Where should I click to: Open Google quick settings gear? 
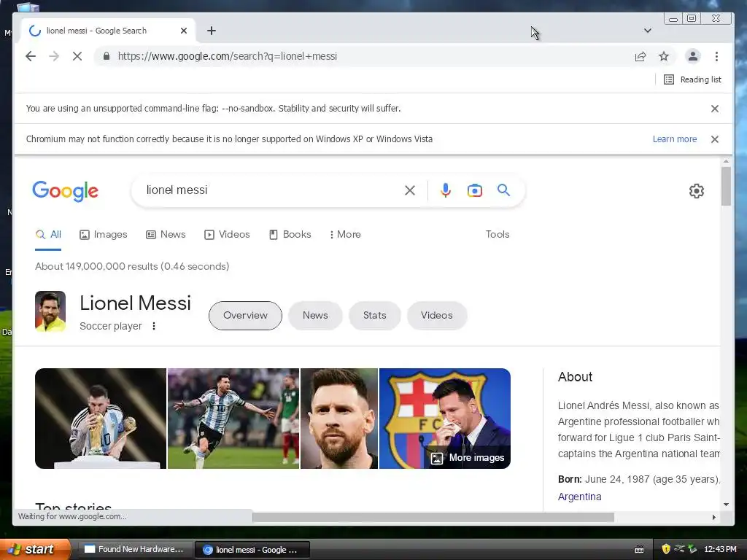click(x=697, y=191)
